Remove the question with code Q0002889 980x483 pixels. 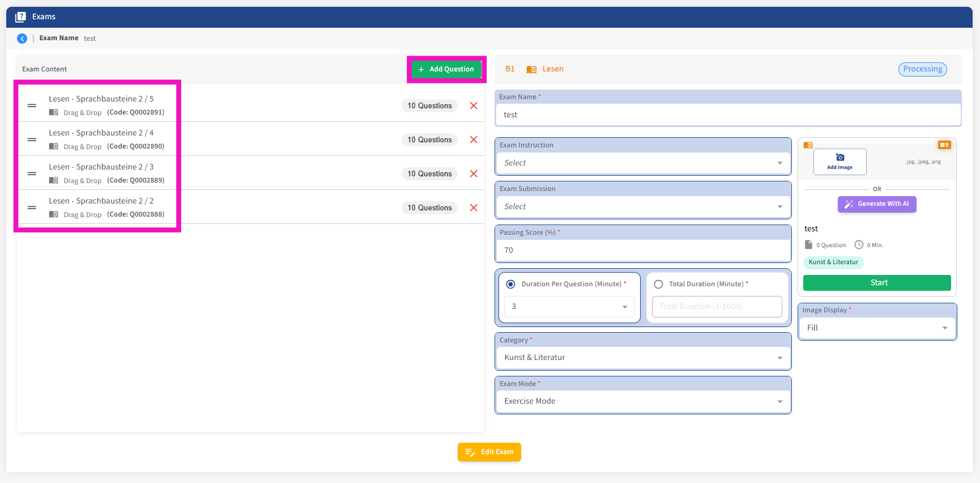(474, 174)
